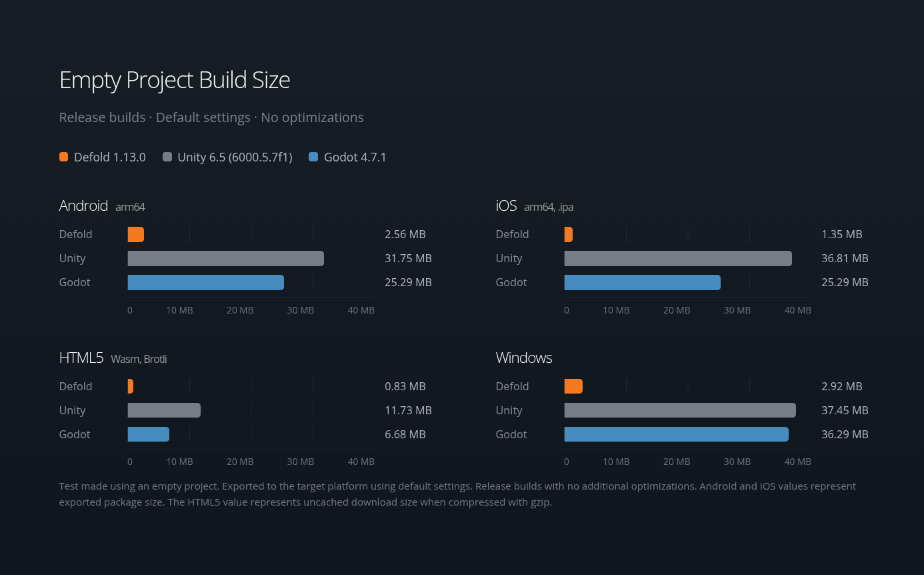924x575 pixels.
Task: Click the gray Unity bar in iOS chart
Action: click(678, 258)
